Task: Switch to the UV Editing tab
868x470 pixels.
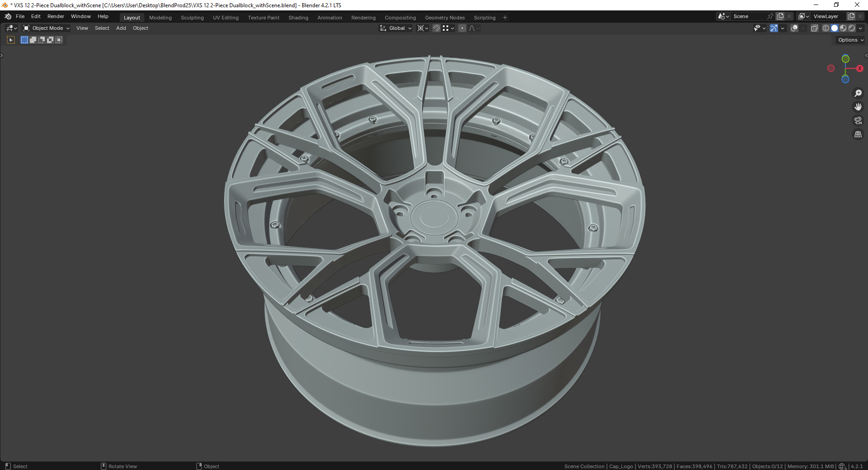Action: tap(226, 18)
